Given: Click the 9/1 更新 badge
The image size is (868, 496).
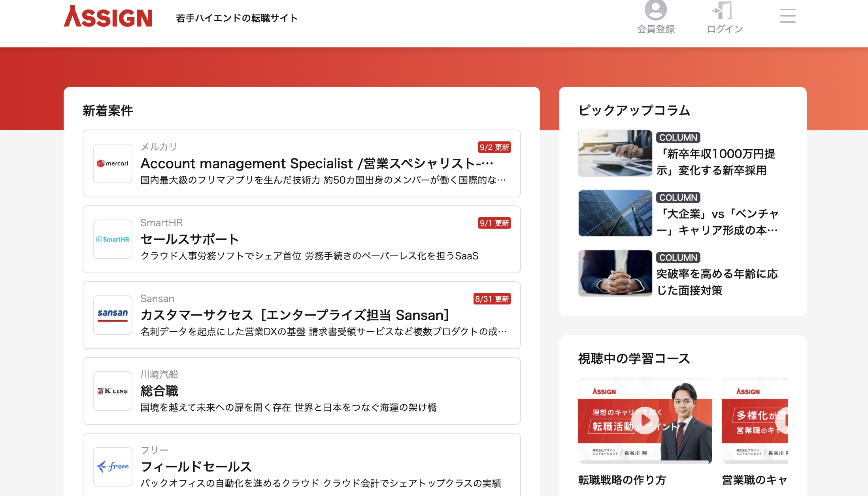Looking at the screenshot, I should (494, 223).
